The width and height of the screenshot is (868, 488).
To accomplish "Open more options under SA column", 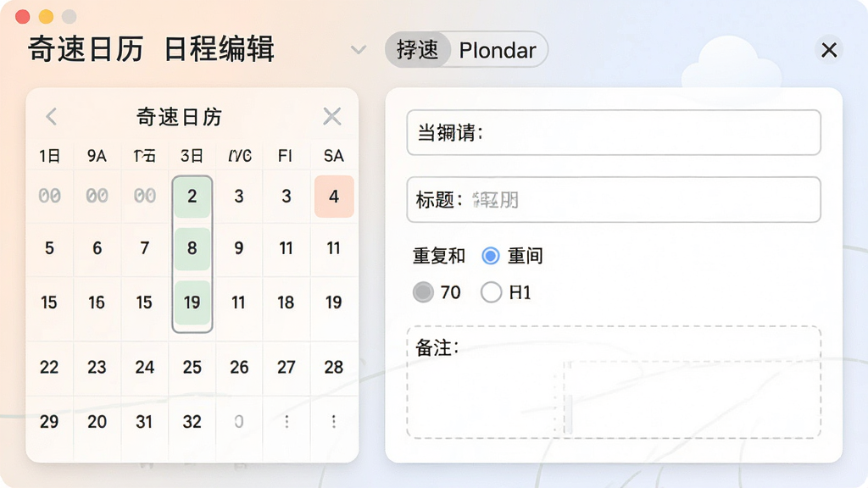I will pos(334,422).
